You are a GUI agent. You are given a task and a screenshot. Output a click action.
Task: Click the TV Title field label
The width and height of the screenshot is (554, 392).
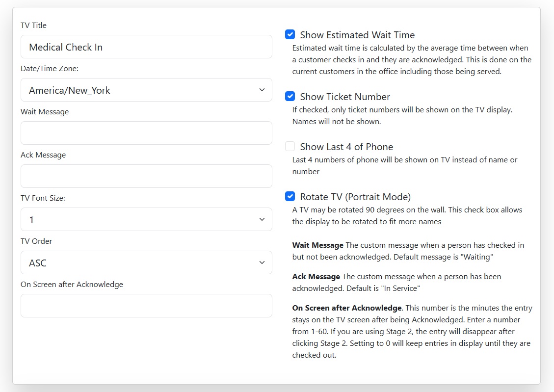(33, 25)
